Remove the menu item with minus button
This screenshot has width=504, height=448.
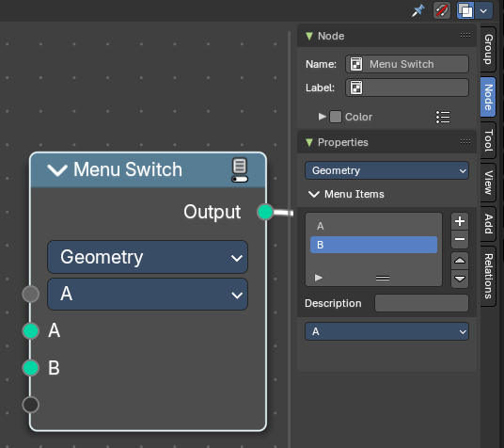(460, 239)
